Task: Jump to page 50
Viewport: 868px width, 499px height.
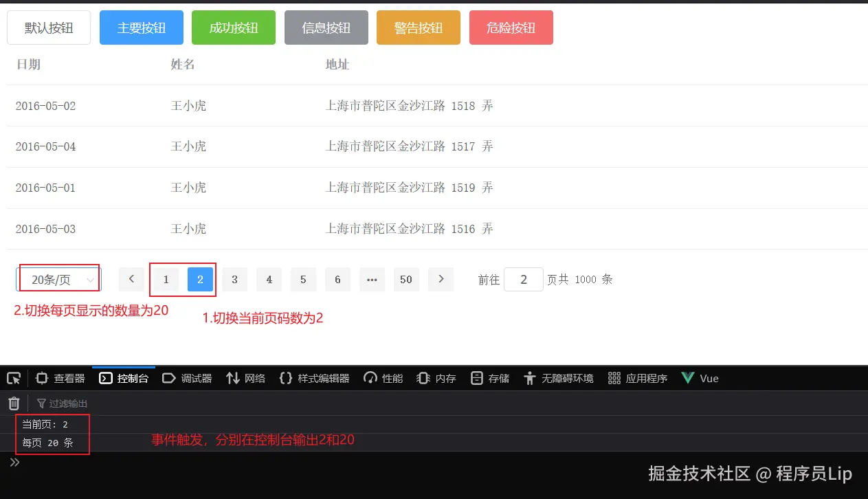Action: (406, 279)
